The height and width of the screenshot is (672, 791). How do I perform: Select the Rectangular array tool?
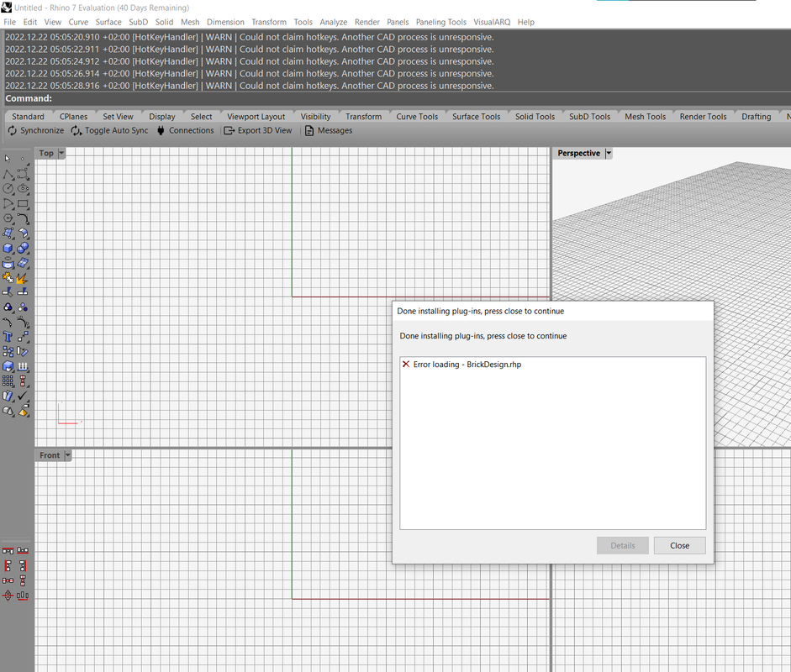coord(8,381)
